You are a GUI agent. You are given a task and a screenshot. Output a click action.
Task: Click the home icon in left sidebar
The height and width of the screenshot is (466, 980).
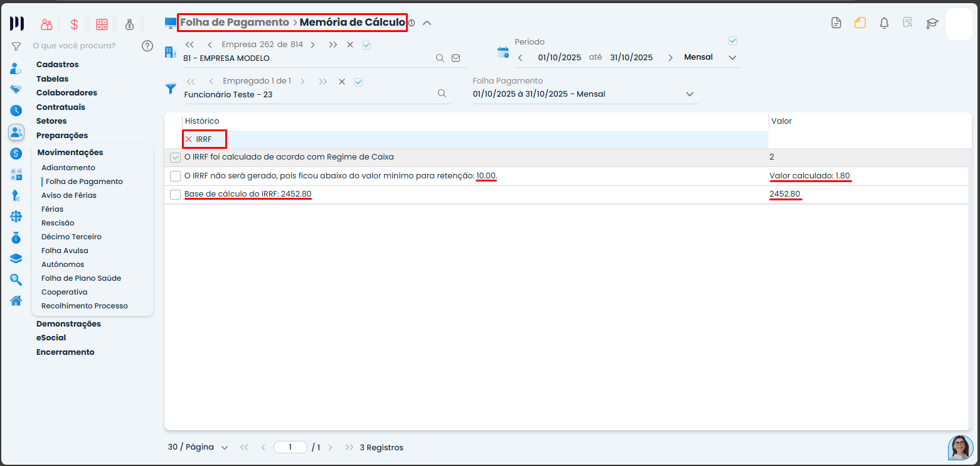click(x=16, y=300)
